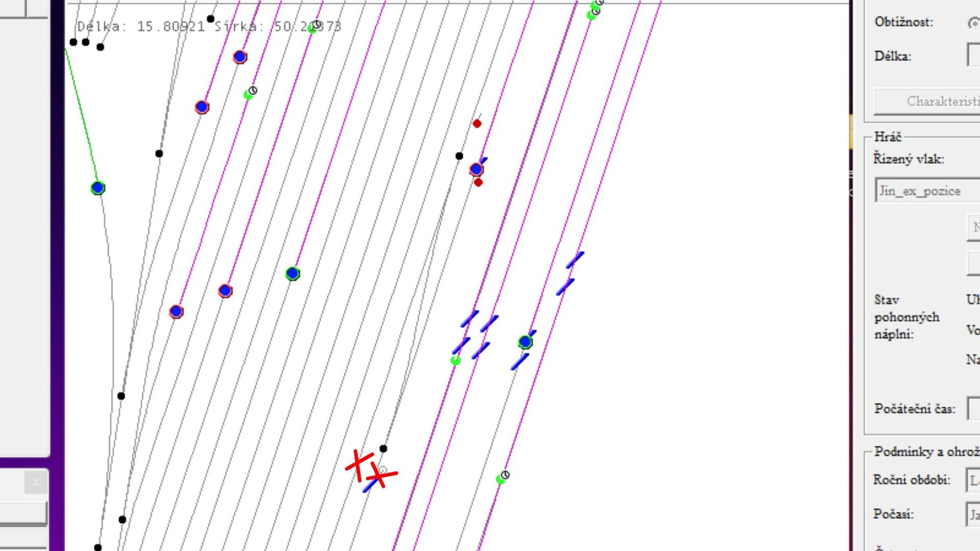The image size is (980, 551).
Task: Click the greyed x button in the left panel
Action: click(36, 483)
